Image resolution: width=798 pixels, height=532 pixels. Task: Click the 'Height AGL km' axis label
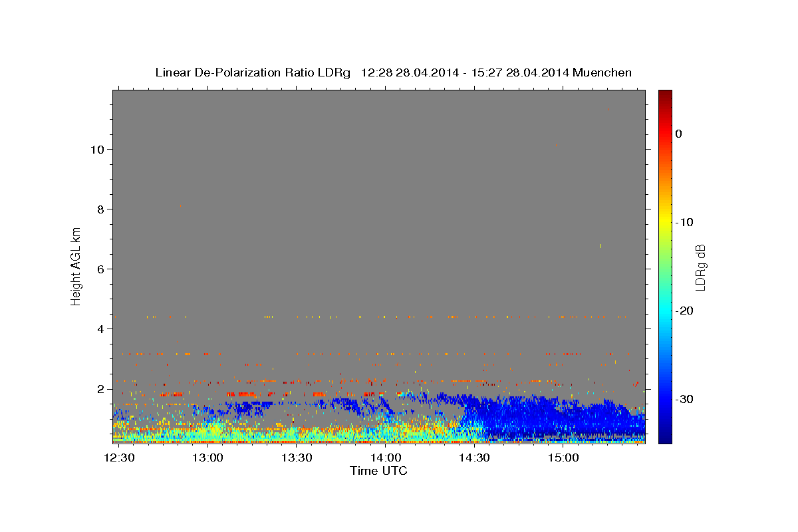tap(76, 267)
